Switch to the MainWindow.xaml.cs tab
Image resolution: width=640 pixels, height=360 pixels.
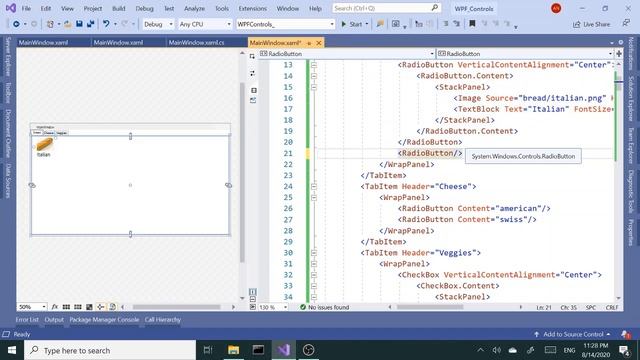[196, 42]
